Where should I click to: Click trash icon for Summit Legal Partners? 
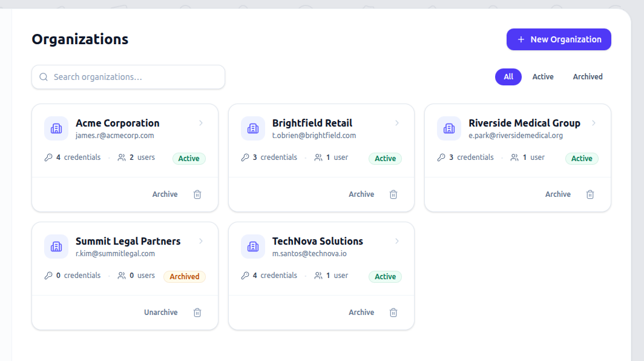[x=197, y=313]
